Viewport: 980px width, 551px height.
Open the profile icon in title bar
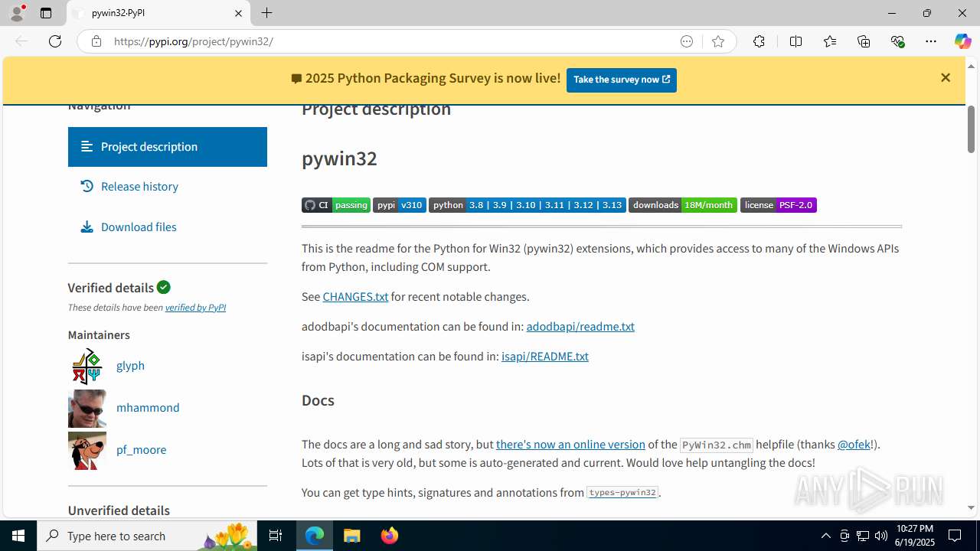17,13
